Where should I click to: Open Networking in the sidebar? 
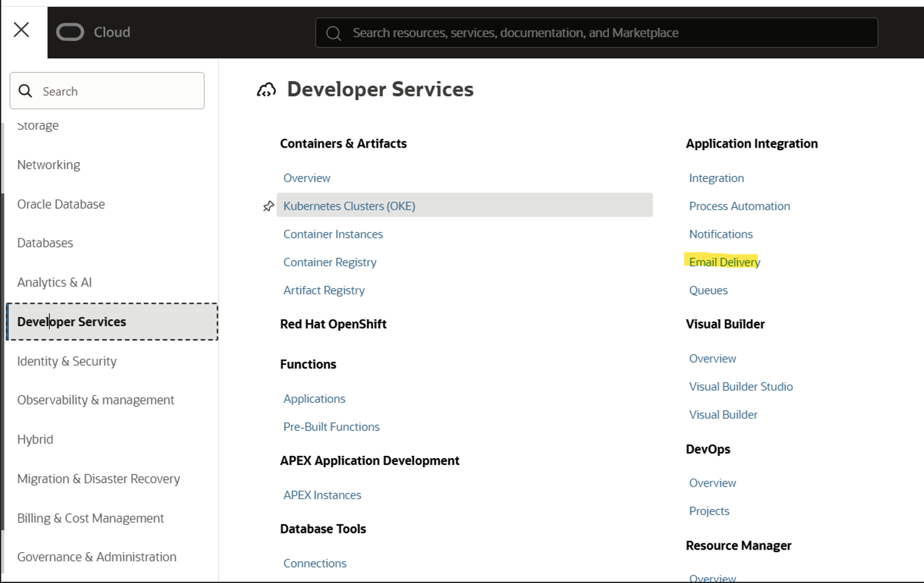[49, 164]
